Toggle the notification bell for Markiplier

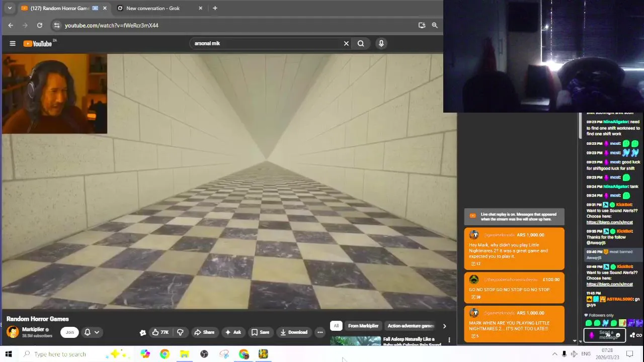88,332
